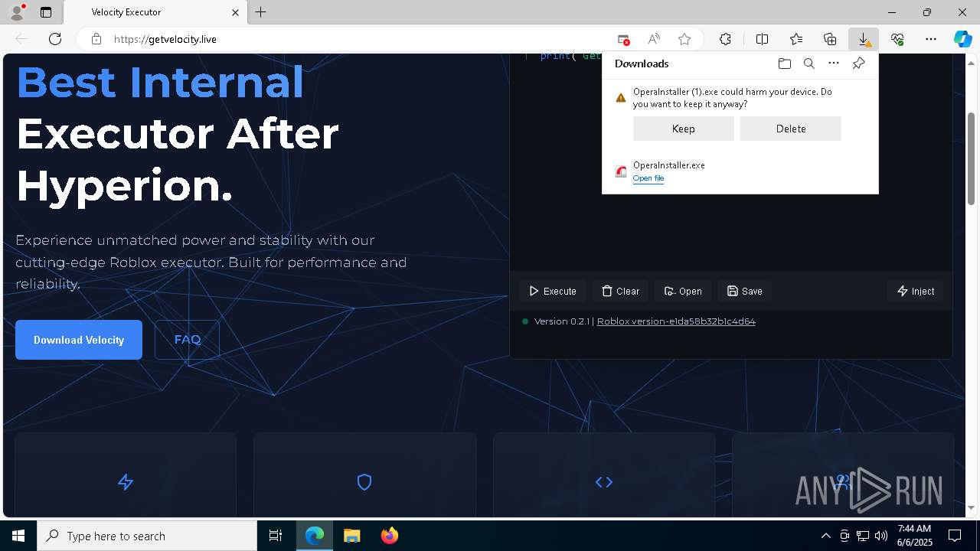
Task: Open the notification center icon
Action: point(955,536)
